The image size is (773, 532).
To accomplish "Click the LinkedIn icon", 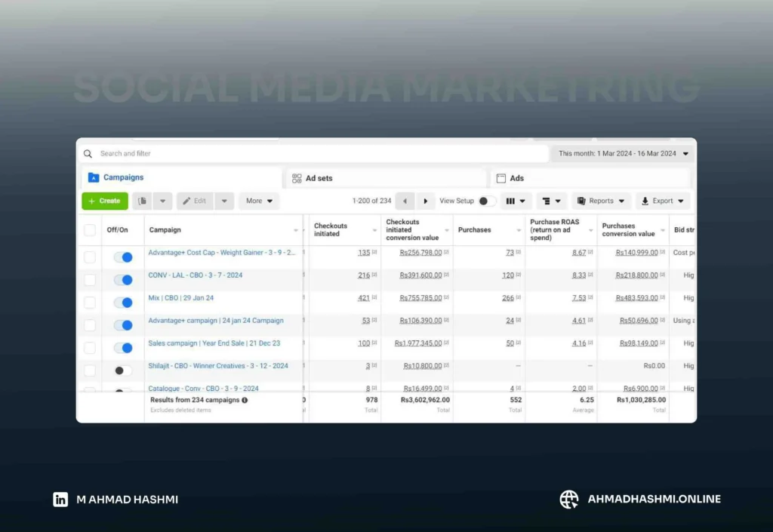I will tap(60, 499).
